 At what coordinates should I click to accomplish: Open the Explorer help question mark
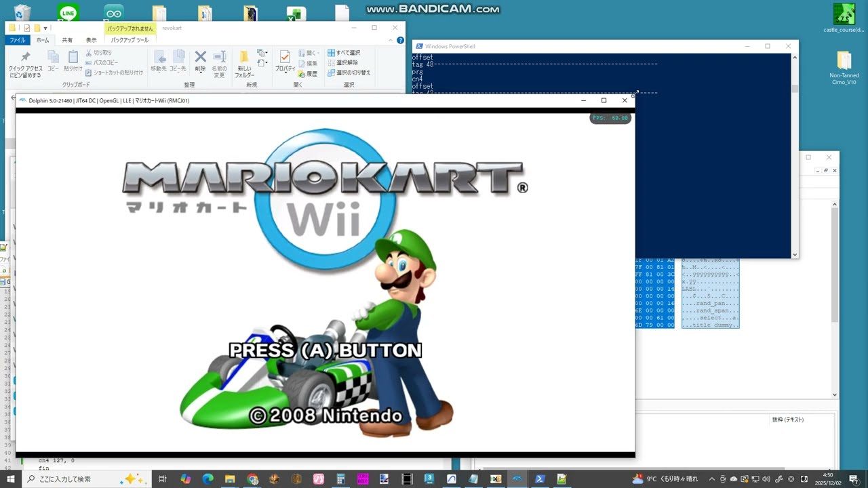401,40
